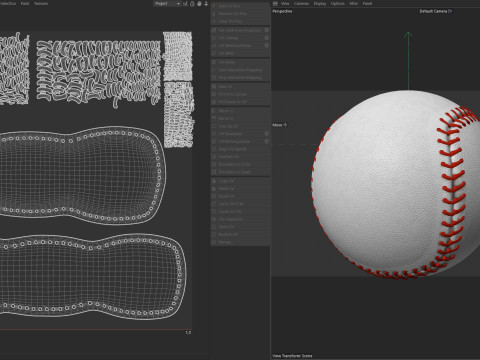
Task: Choose the Copy UV command
Action: tap(240, 181)
